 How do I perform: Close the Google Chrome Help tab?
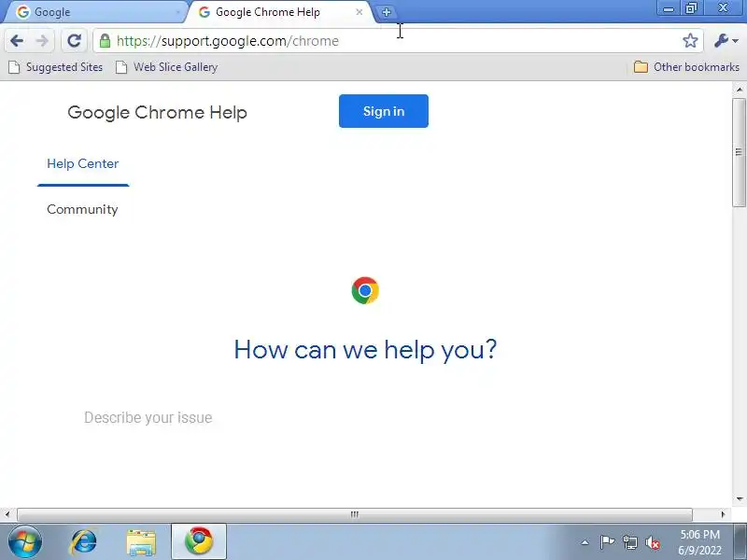click(x=359, y=12)
